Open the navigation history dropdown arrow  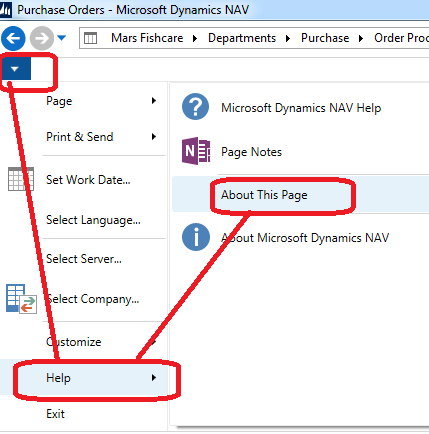[61, 38]
